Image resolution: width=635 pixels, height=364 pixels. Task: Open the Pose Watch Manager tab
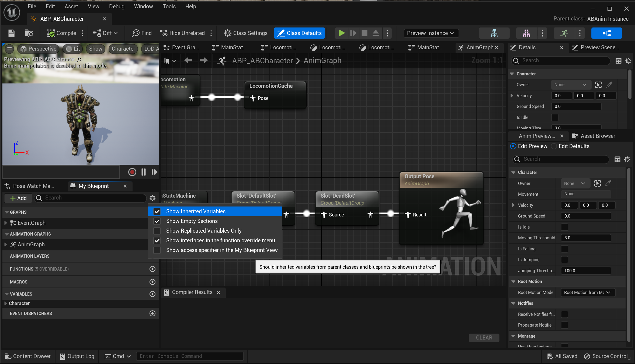(x=30, y=186)
